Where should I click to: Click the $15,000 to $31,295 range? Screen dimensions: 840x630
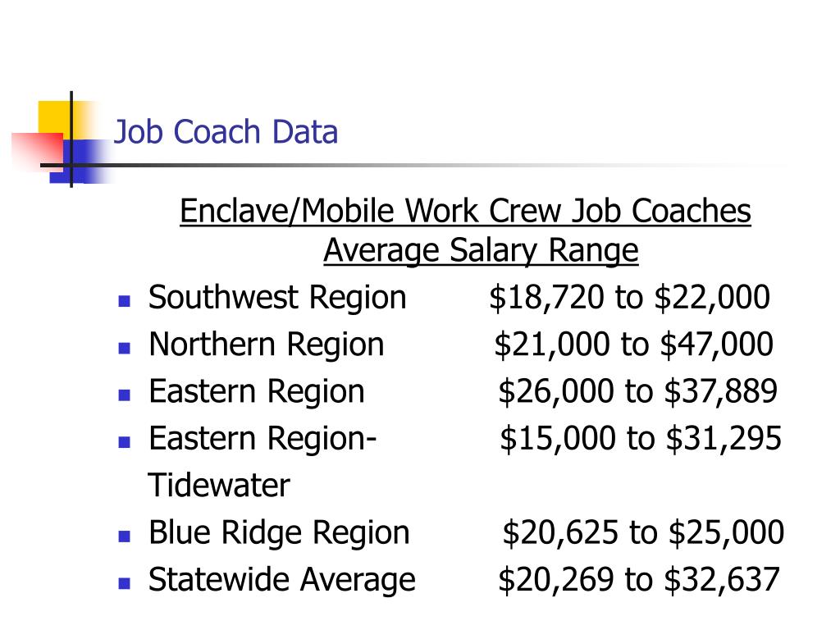tap(640, 438)
